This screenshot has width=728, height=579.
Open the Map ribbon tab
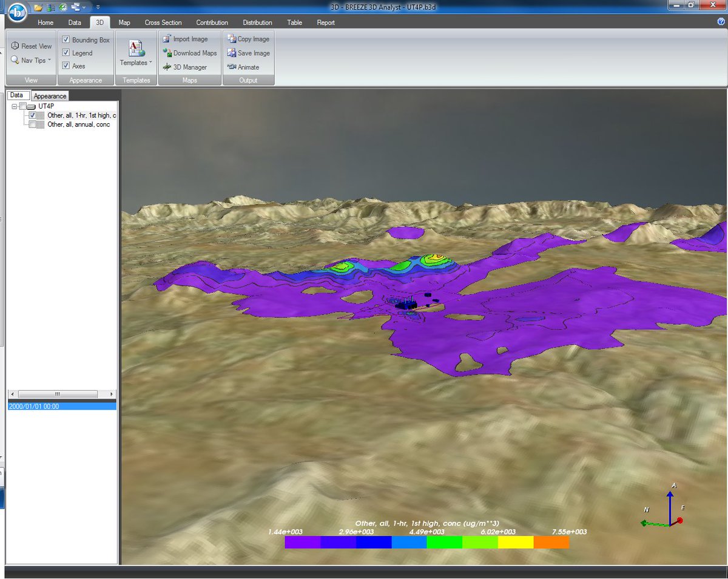(124, 22)
